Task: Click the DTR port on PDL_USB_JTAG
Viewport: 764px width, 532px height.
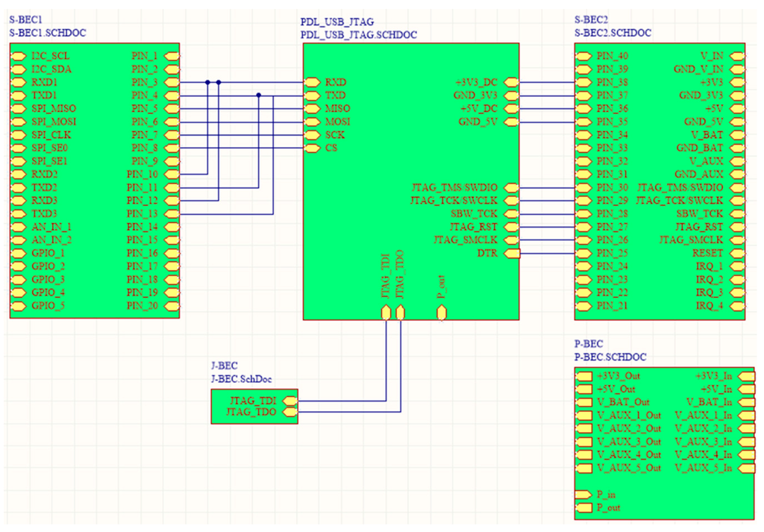Action: click(x=510, y=254)
